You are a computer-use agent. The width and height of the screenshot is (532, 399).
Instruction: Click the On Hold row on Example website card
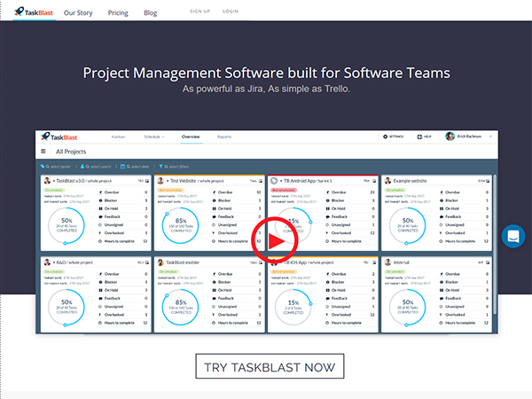464,208
